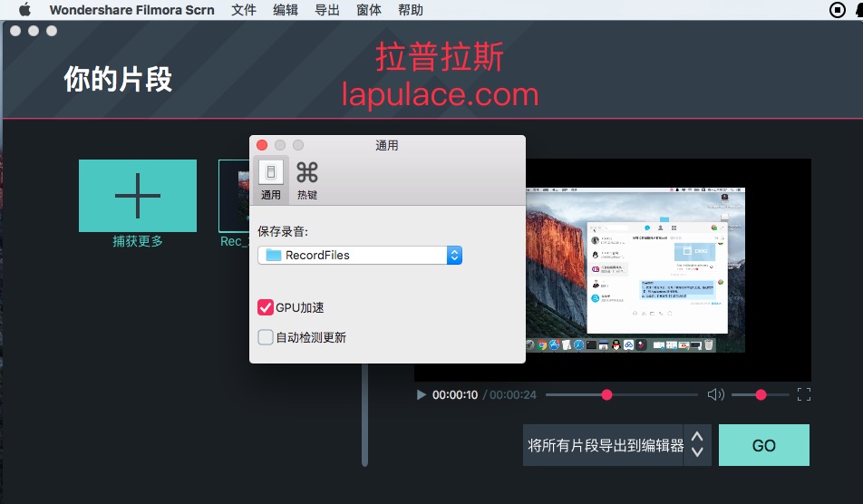Play the preview video

coord(421,394)
